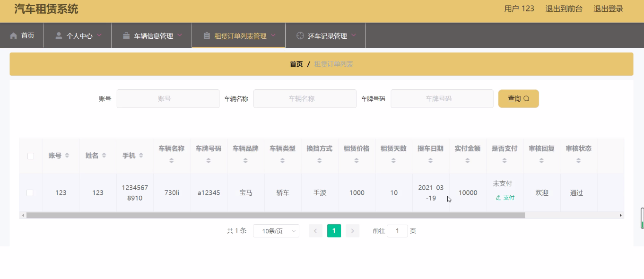Screen dimensions: 644x279
Task: Click the sort arrows in 姓名 column header
Action: (x=104, y=156)
